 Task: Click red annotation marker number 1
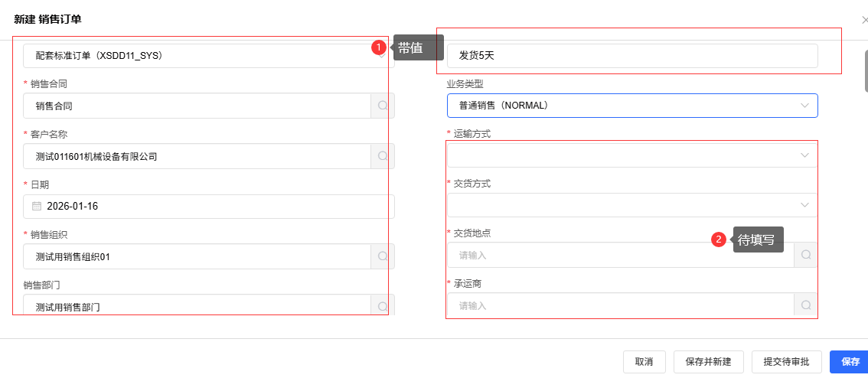tap(378, 47)
